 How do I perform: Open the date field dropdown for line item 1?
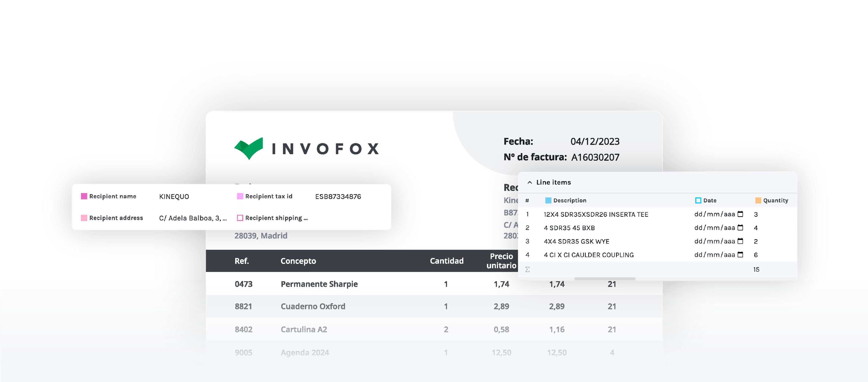click(x=714, y=214)
